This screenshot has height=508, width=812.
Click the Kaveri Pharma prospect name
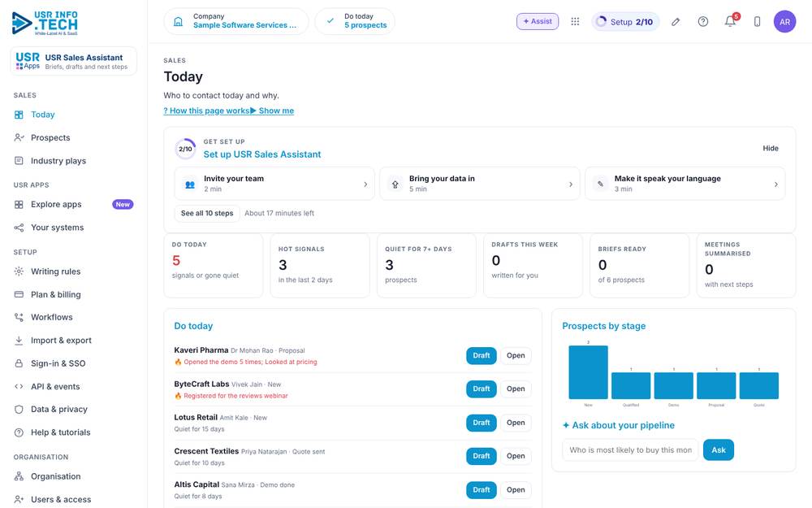point(201,350)
